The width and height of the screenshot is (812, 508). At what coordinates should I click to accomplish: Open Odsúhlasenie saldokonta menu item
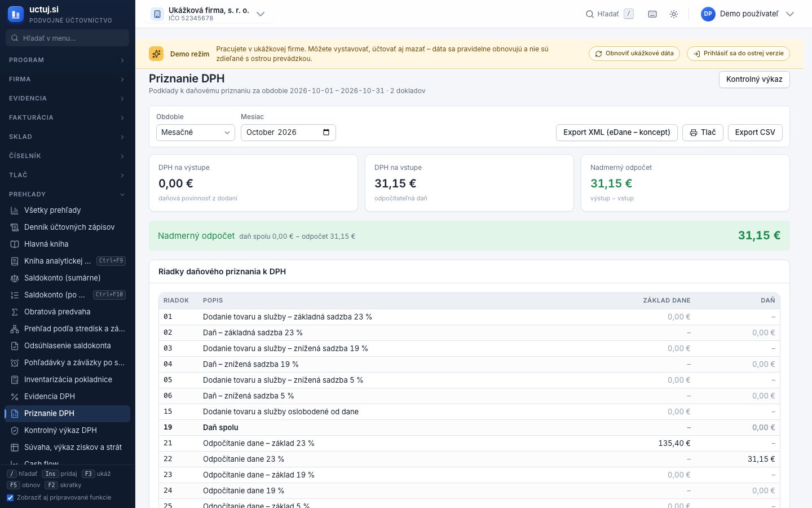(67, 345)
